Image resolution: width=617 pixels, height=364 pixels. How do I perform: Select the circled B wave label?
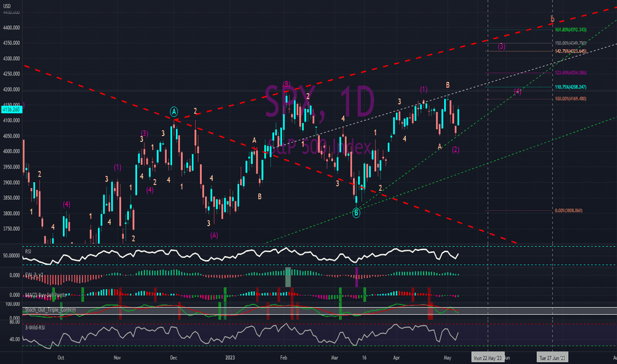(356, 213)
